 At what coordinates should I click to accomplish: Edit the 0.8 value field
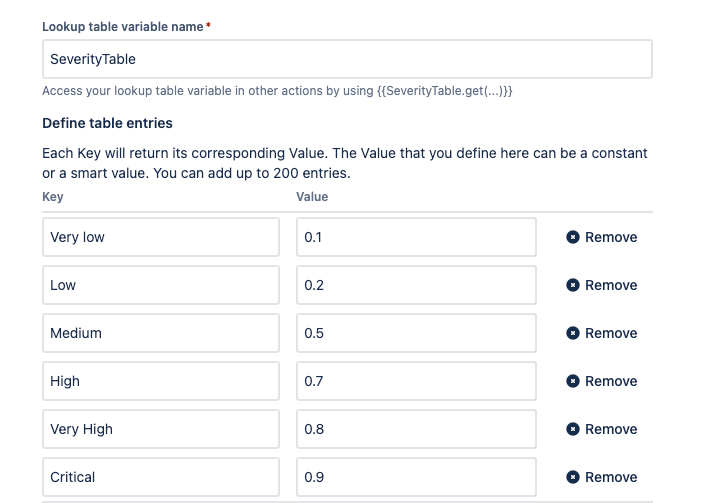point(416,429)
